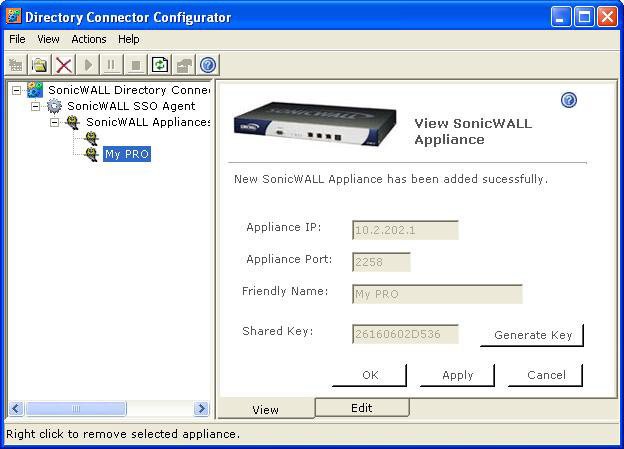Open the View menu
Viewport: 624px width, 449px height.
[48, 39]
